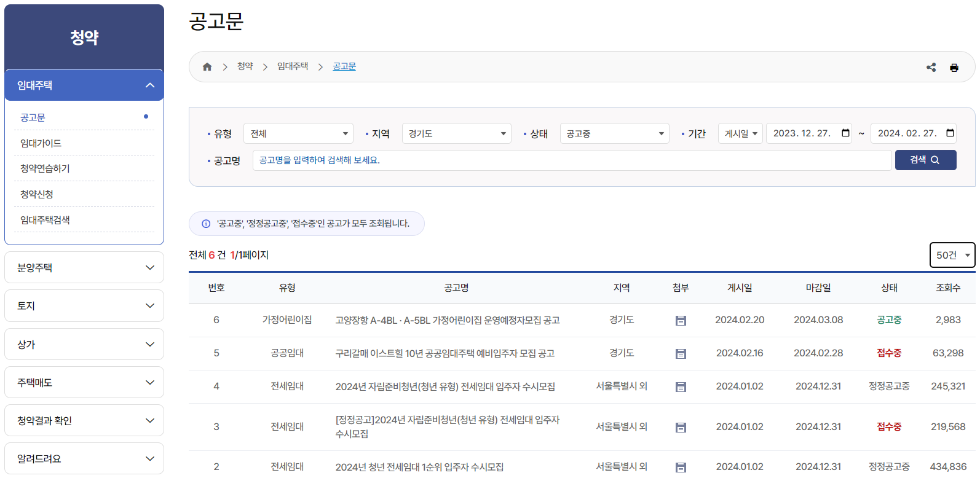
Task: Open attachment for row number 4
Action: pos(681,387)
